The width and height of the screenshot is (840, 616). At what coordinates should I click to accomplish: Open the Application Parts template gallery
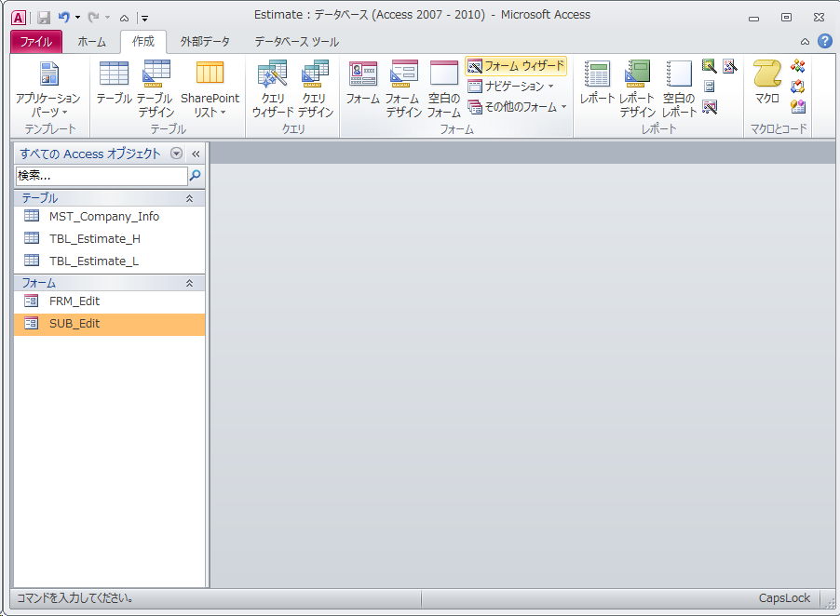click(48, 88)
